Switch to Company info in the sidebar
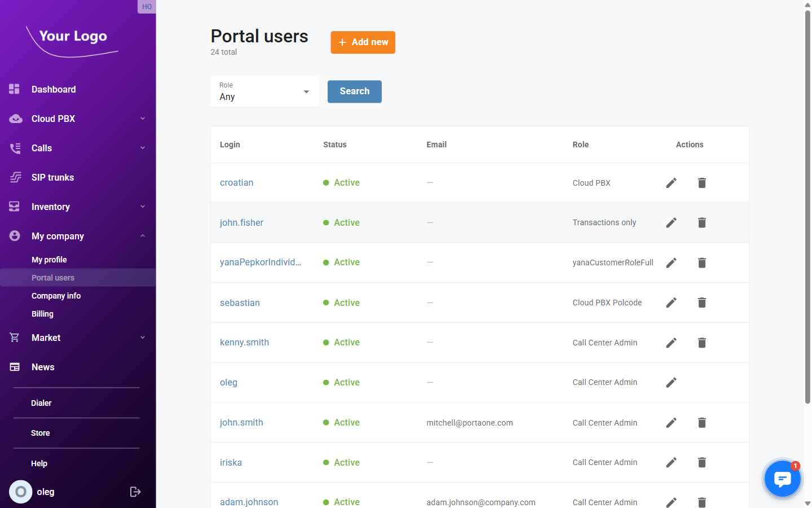 click(x=56, y=296)
